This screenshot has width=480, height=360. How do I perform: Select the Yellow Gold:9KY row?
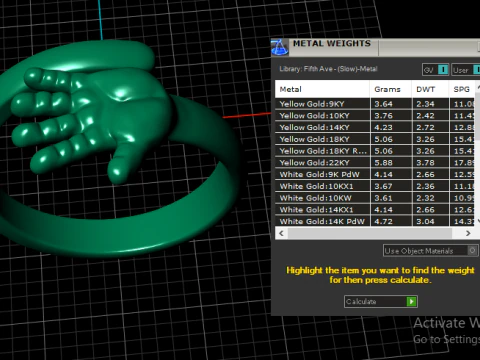[x=374, y=104]
